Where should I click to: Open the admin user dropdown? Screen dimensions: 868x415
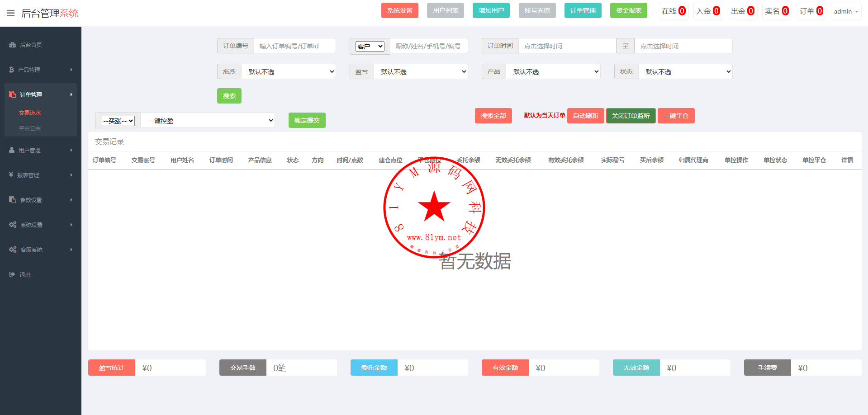[x=846, y=11]
